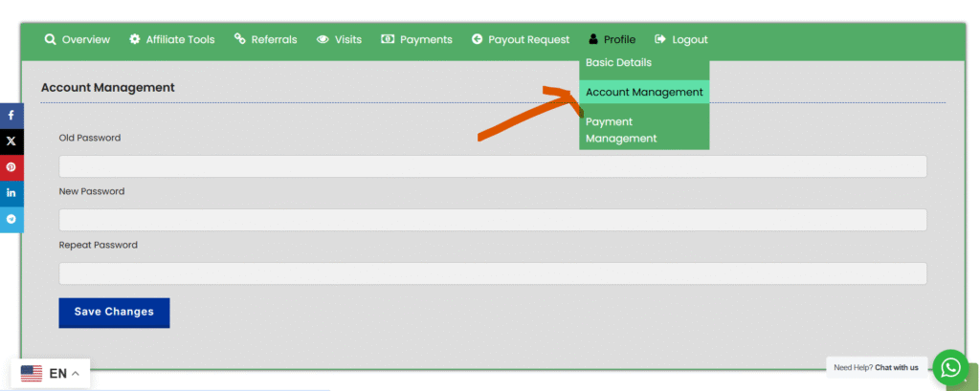Focus the Old Password field
The width and height of the screenshot is (980, 391).
click(492, 166)
